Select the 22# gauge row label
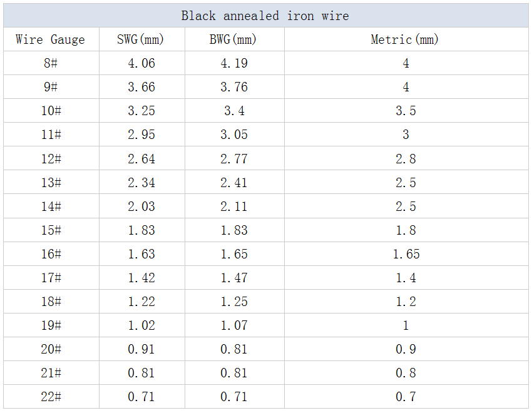532x413 pixels. point(51,397)
